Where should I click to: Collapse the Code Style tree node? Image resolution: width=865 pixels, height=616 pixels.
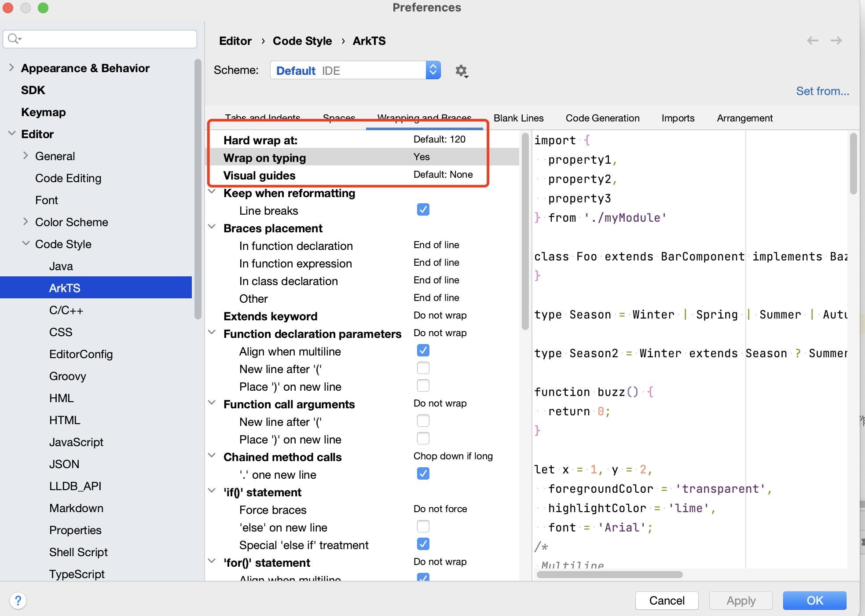tap(26, 244)
